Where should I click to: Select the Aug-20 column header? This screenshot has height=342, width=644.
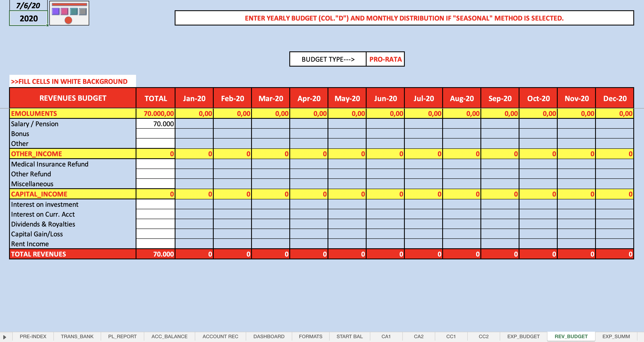point(462,98)
